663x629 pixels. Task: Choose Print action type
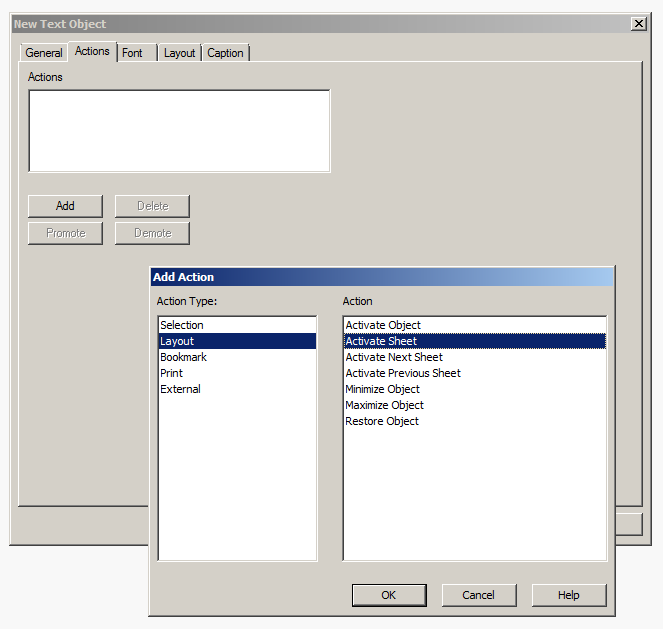pos(237,373)
